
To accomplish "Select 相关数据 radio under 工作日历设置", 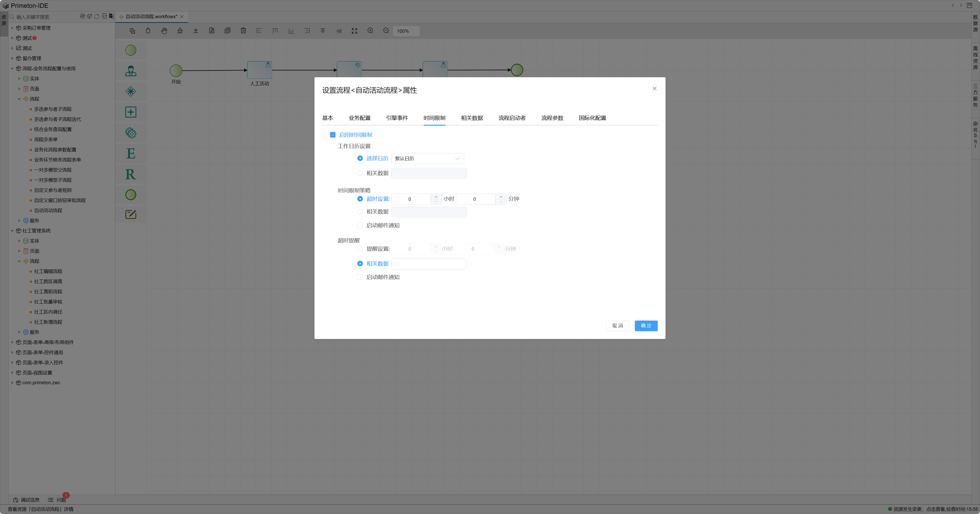I will coord(360,173).
